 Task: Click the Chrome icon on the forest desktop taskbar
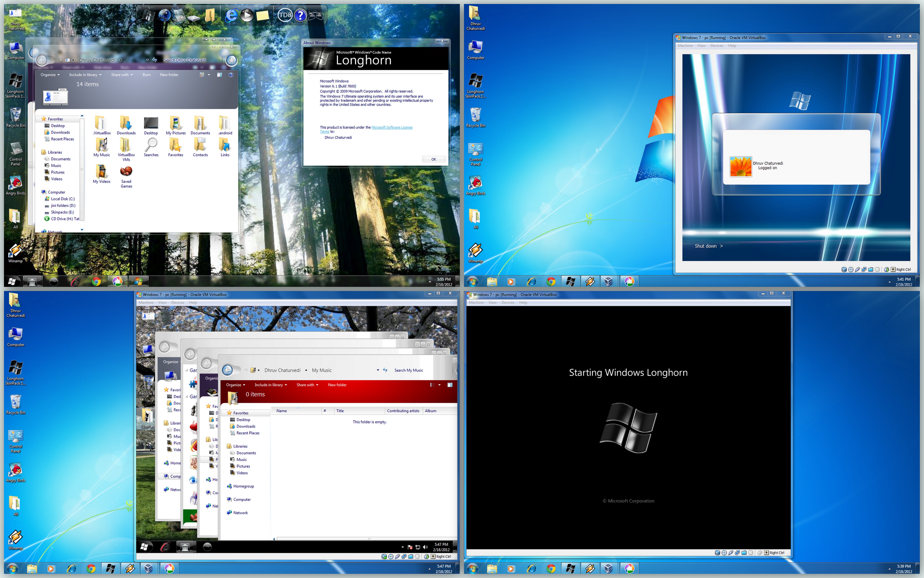point(96,282)
